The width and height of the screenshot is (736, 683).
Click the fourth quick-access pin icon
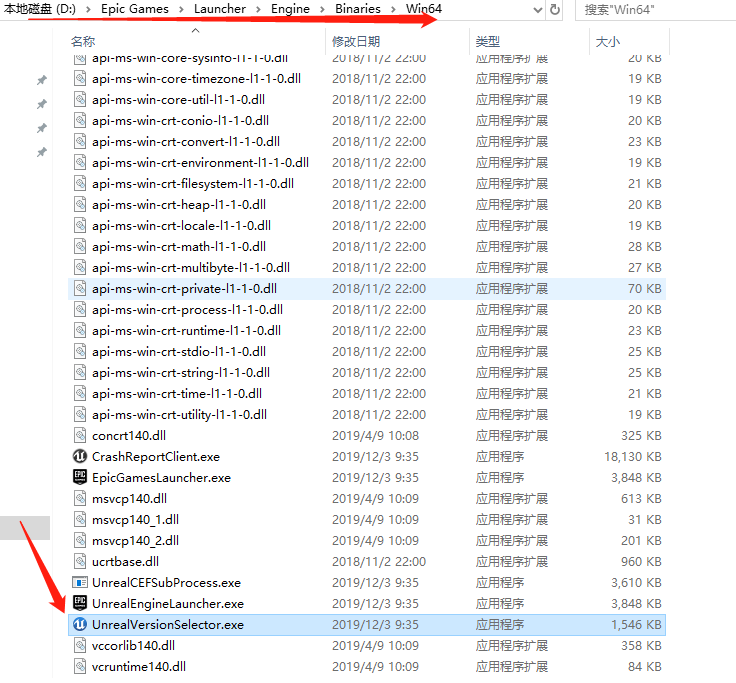[42, 152]
